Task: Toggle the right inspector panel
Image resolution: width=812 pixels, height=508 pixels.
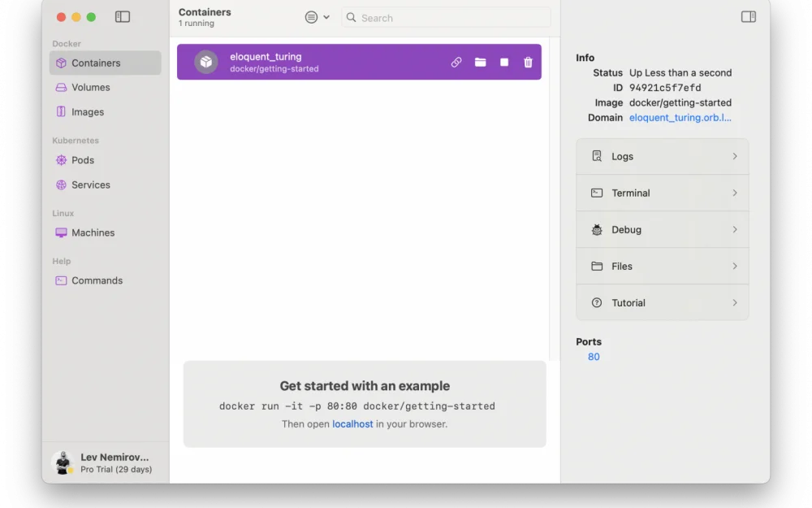Action: 748,17
